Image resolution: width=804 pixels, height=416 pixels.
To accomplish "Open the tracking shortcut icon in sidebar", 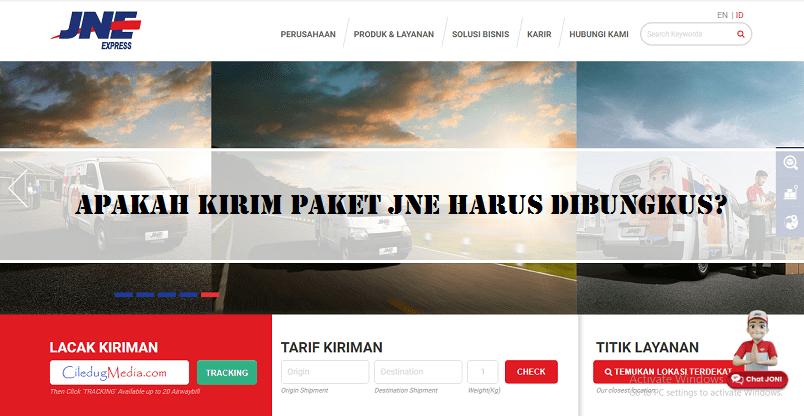I will point(790,163).
